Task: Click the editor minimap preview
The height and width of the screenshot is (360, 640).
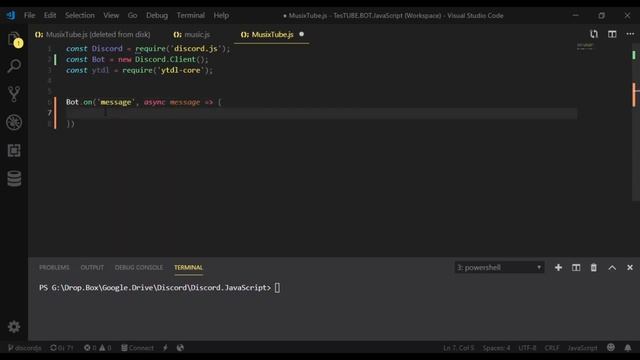Action: pos(585,47)
